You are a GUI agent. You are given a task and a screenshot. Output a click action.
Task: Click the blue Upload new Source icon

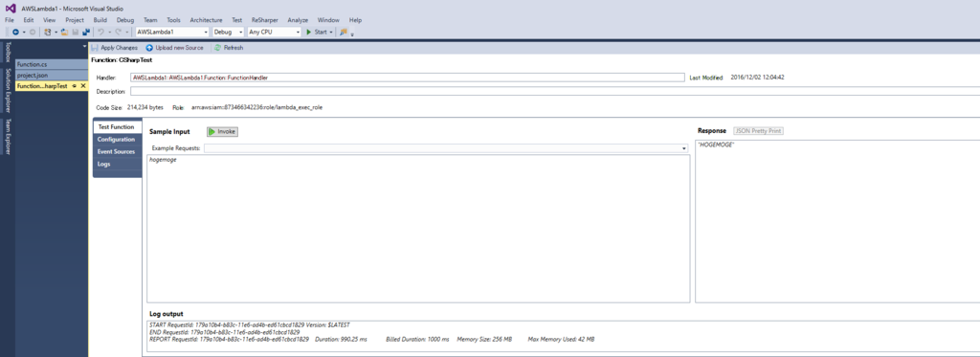click(149, 48)
